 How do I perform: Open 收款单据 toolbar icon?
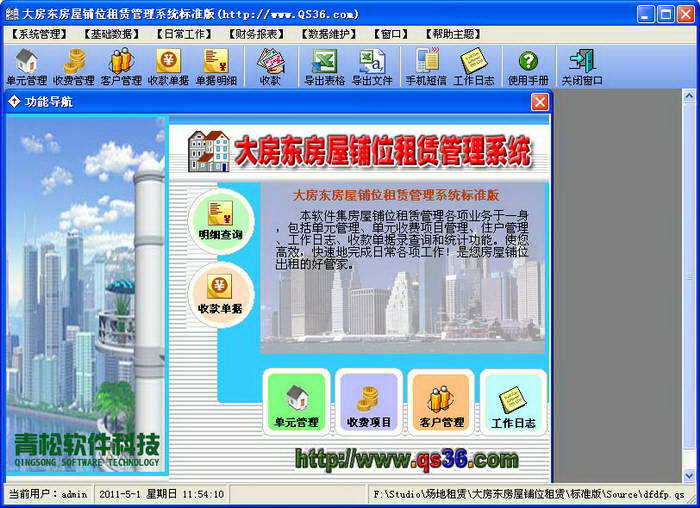[168, 67]
